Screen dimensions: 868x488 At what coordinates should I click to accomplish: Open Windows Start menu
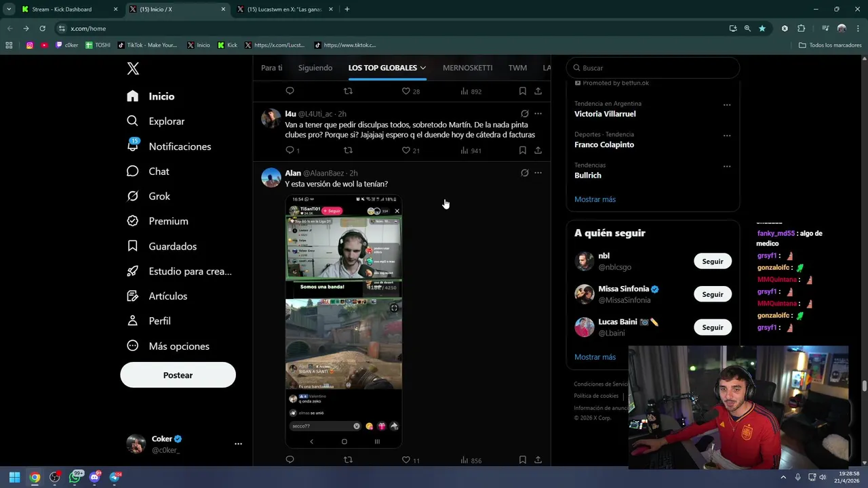[14, 477]
